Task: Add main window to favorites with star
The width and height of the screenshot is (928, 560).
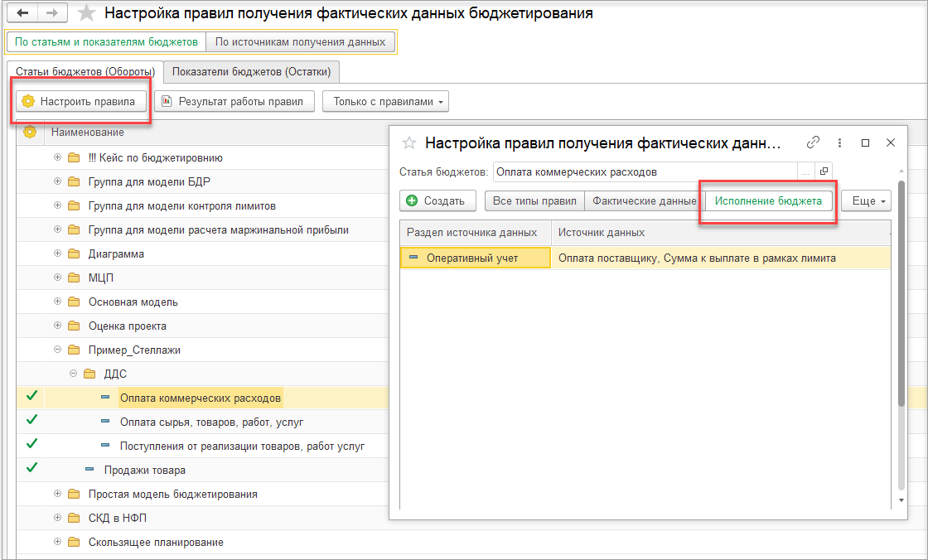Action: coord(85,13)
